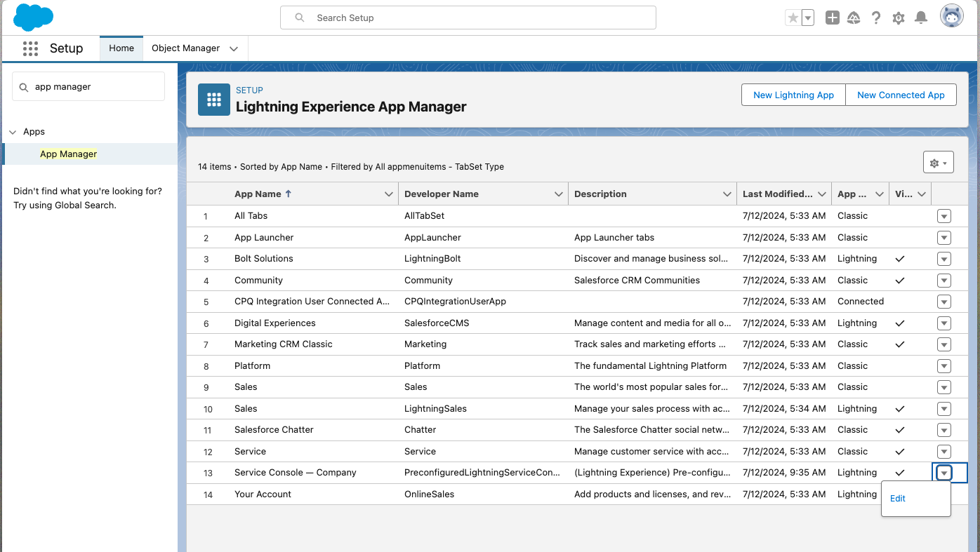Image resolution: width=980 pixels, height=552 pixels.
Task: Click the upload cloud icon near the bell
Action: (854, 17)
